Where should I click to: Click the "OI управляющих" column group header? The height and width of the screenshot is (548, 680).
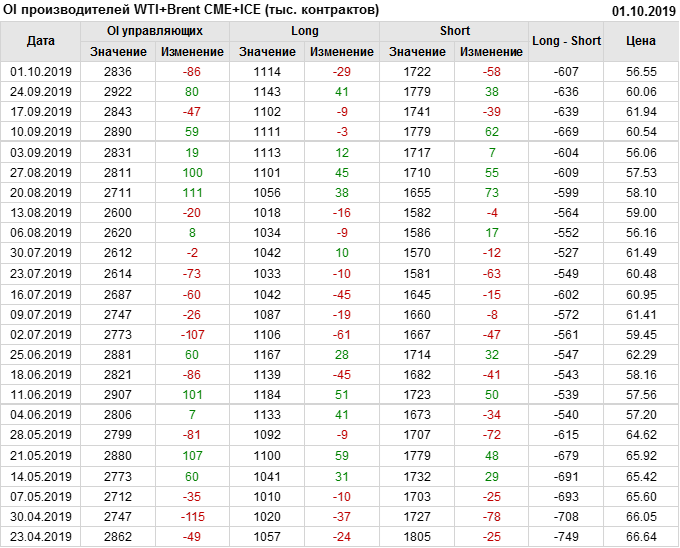click(x=155, y=31)
